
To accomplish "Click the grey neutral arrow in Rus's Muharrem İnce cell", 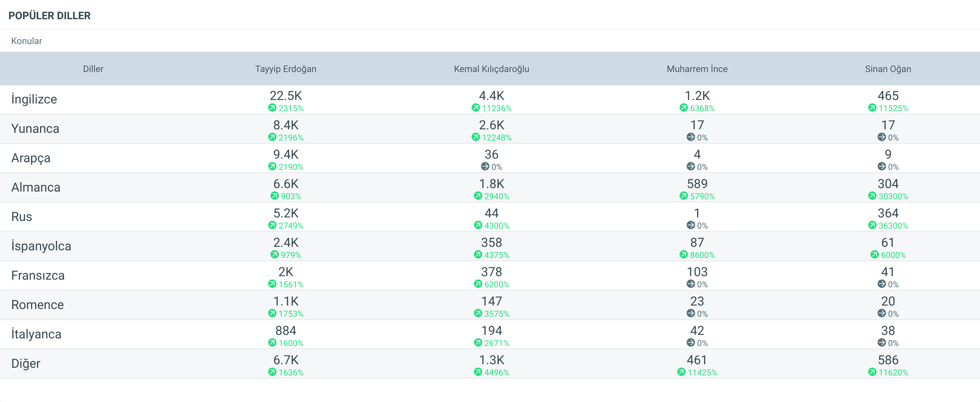I will pyautogui.click(x=690, y=225).
